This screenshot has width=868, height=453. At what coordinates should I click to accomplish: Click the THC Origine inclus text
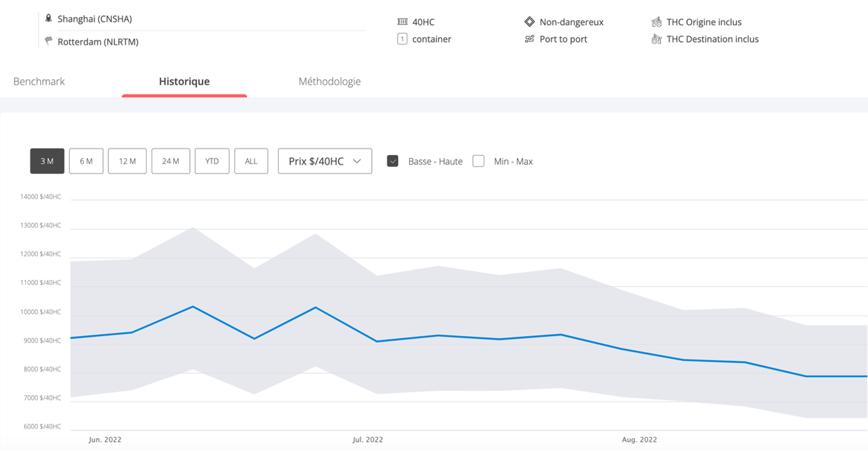coord(704,22)
